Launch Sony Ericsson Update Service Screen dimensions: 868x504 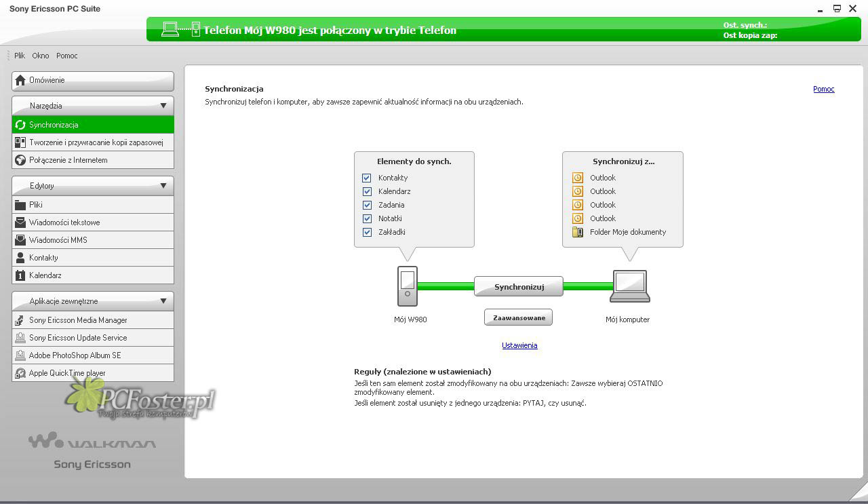(x=93, y=338)
